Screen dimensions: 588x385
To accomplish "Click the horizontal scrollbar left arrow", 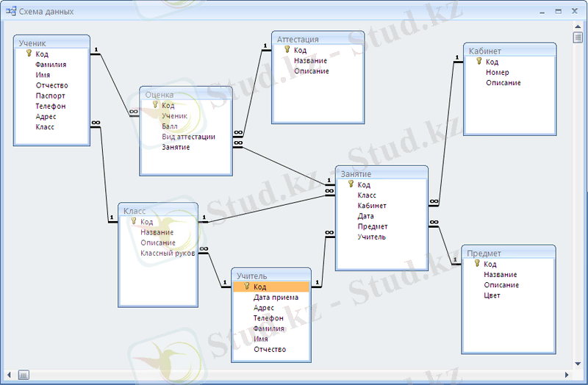I will tap(9, 375).
